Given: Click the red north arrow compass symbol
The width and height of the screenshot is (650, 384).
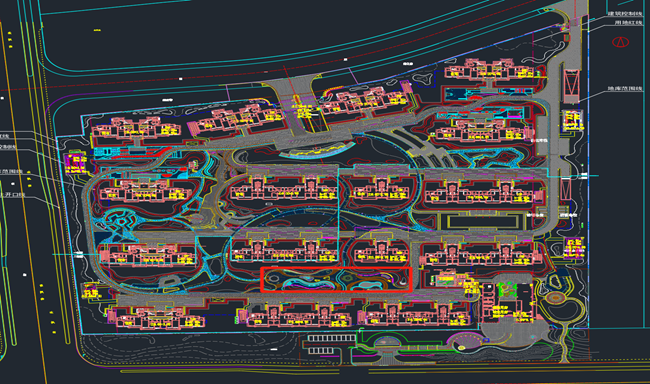Looking at the screenshot, I should pyautogui.click(x=621, y=42).
